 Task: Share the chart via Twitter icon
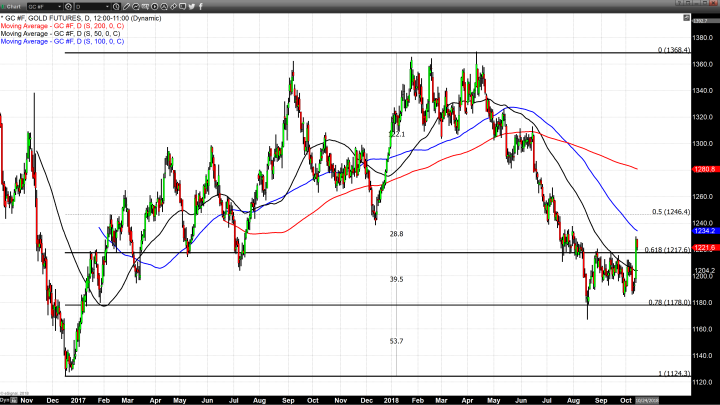(191, 6)
